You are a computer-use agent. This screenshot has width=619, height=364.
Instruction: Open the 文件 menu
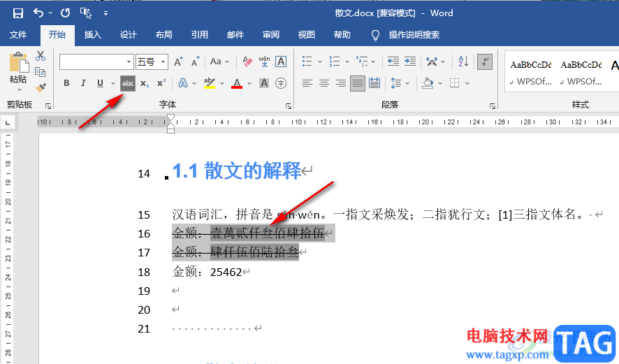[x=18, y=35]
